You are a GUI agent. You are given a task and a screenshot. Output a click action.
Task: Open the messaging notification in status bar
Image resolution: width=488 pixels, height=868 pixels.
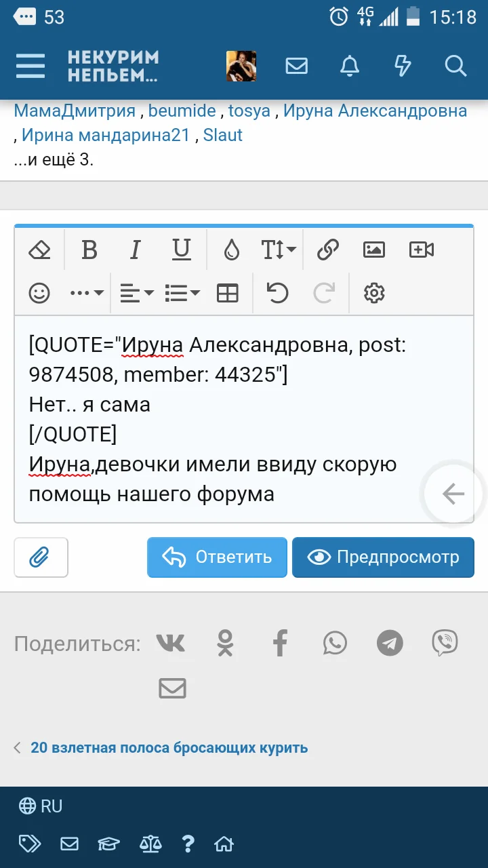click(26, 16)
